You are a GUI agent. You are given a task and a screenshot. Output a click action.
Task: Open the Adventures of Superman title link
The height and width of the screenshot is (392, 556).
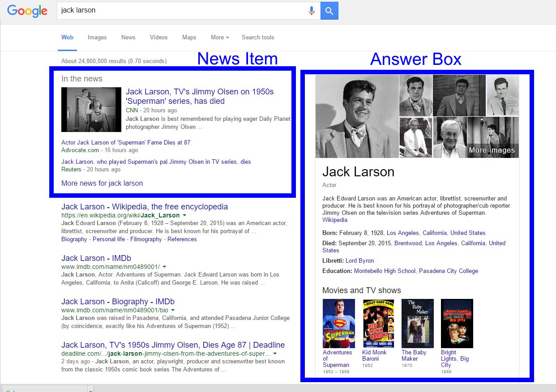point(338,359)
